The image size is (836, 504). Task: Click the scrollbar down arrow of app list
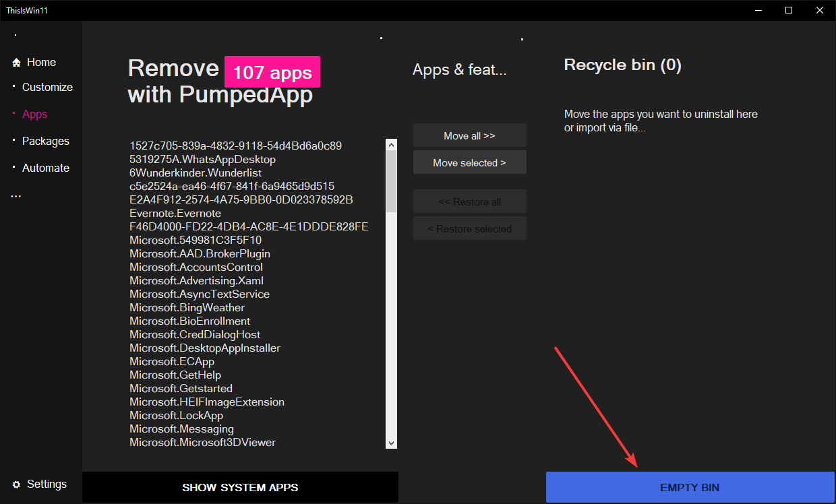pyautogui.click(x=391, y=443)
